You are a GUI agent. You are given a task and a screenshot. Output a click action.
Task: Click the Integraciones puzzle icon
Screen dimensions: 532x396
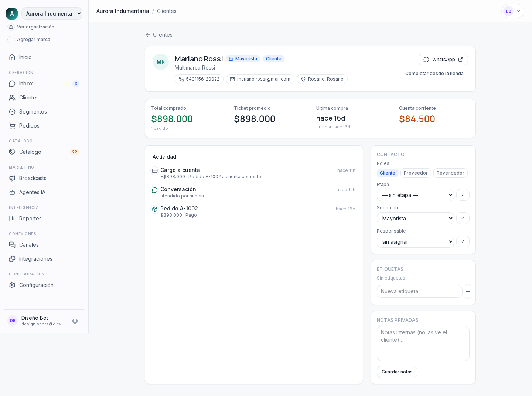pyautogui.click(x=12, y=259)
